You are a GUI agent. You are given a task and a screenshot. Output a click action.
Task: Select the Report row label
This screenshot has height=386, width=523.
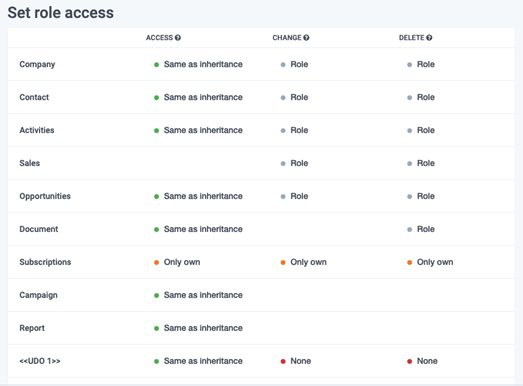(32, 328)
